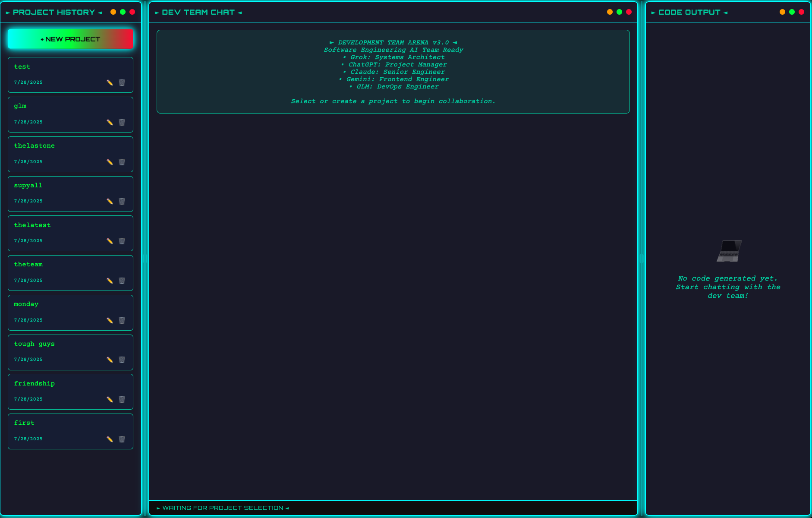The image size is (812, 518).
Task: Select the 'glm' project
Action: pos(70,114)
